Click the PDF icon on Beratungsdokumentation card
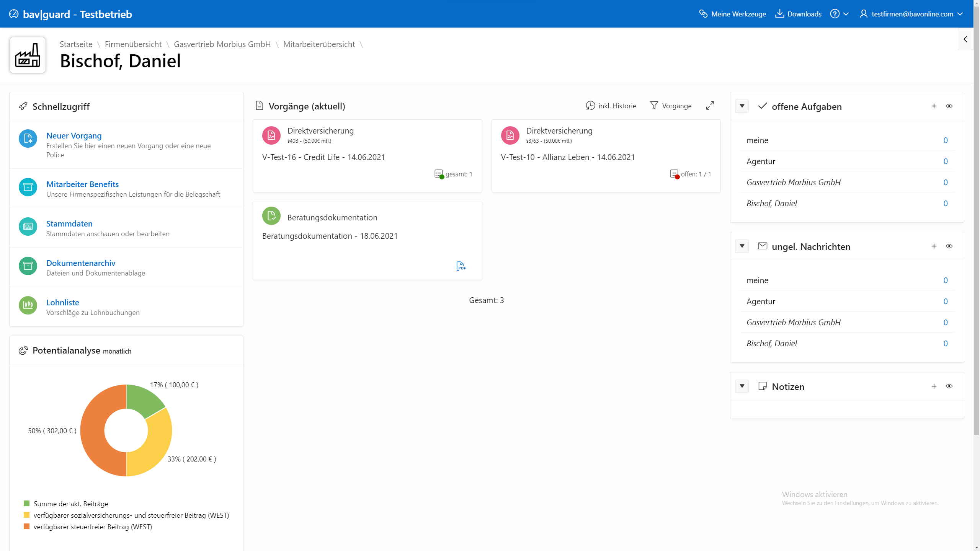Screen dimensions: 980x551 coord(461,266)
